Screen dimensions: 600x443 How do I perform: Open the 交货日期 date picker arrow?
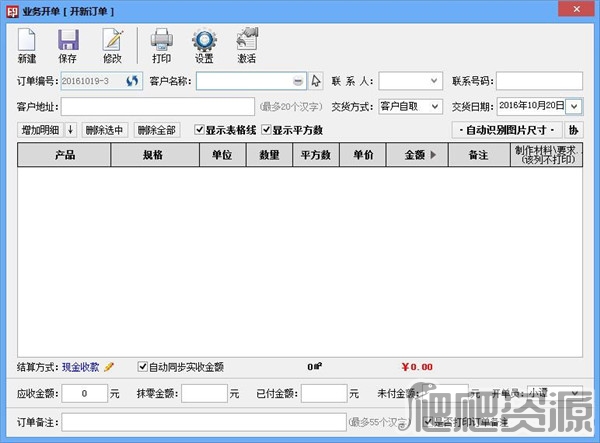click(x=574, y=107)
